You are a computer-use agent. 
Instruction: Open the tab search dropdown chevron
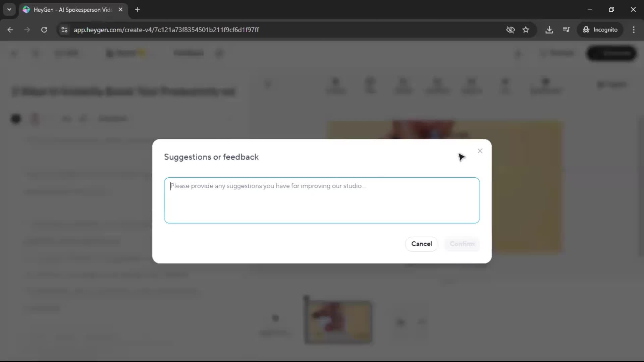tap(9, 9)
